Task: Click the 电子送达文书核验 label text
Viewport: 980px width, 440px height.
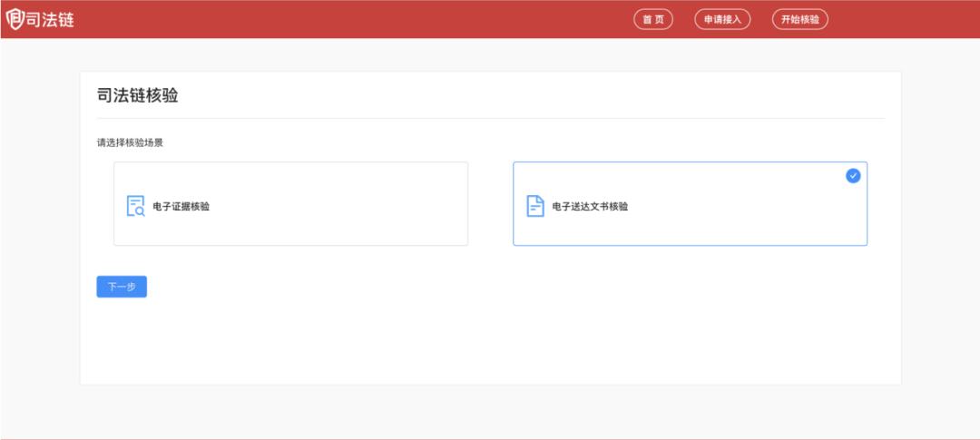Action: coord(590,206)
